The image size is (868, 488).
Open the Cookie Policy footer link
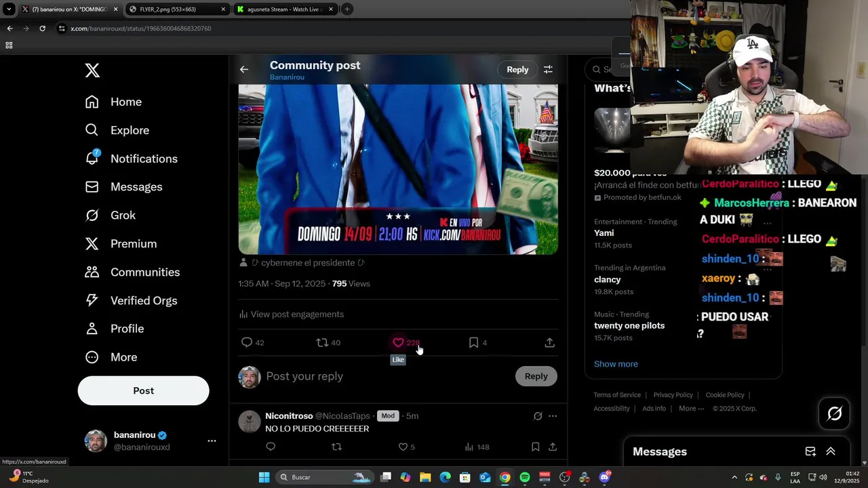click(x=725, y=395)
